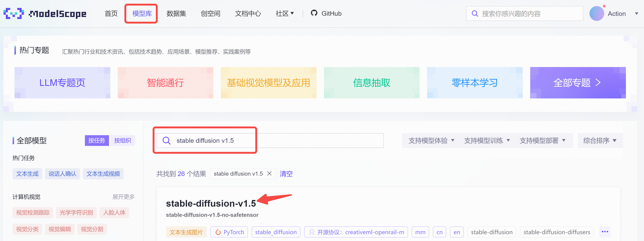Select the 视觉分割 task tag
The width and height of the screenshot is (644, 241).
click(92, 229)
